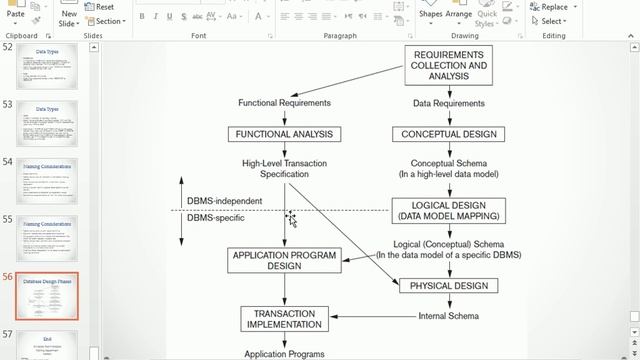Go to previous slide double-arrow button
The height and width of the screenshot is (360, 640).
(x=634, y=343)
